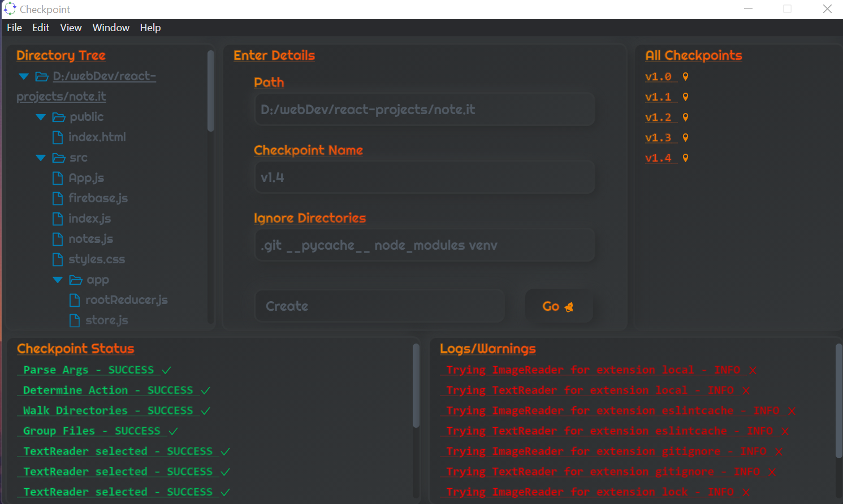
Task: Click the public folder icon
Action: (x=59, y=117)
